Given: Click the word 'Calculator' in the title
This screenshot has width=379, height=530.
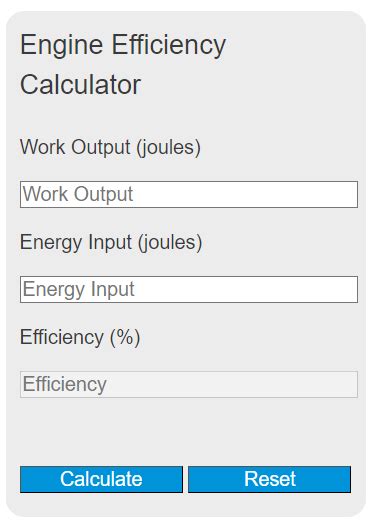Looking at the screenshot, I should (x=80, y=85).
